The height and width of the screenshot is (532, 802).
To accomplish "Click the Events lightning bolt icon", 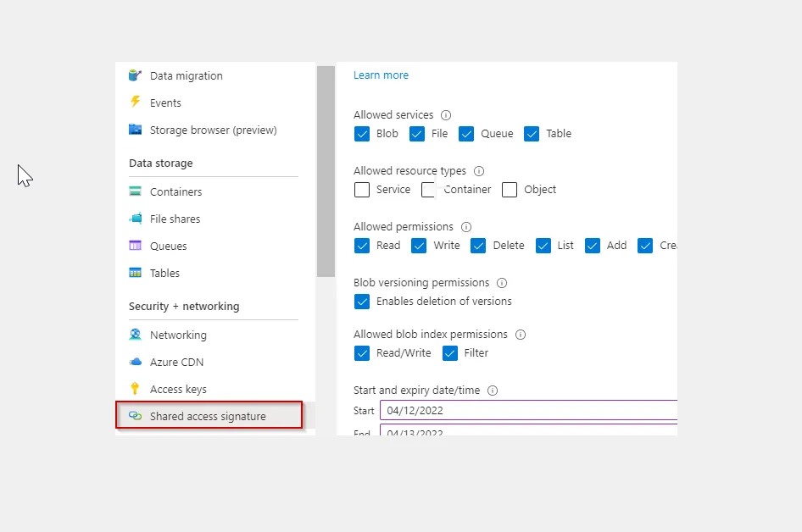I will [136, 103].
